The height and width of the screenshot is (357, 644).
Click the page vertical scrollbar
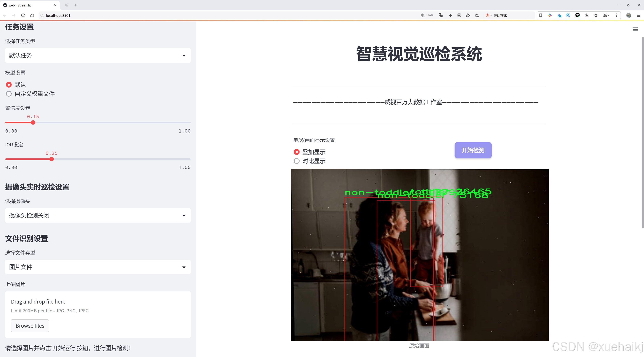tap(642, 132)
